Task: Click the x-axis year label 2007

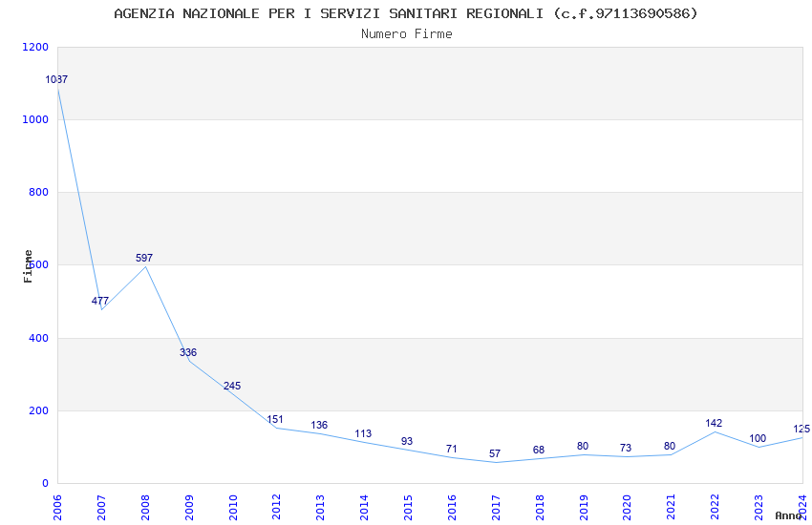Action: tap(101, 508)
